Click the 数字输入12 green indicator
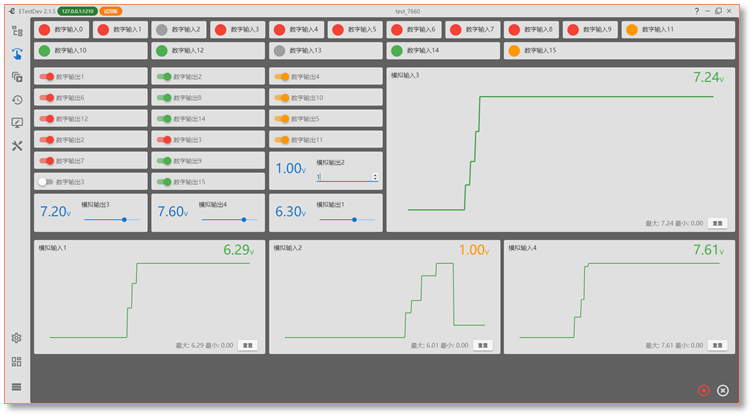Viewport: 753px width, 417px height. point(162,51)
